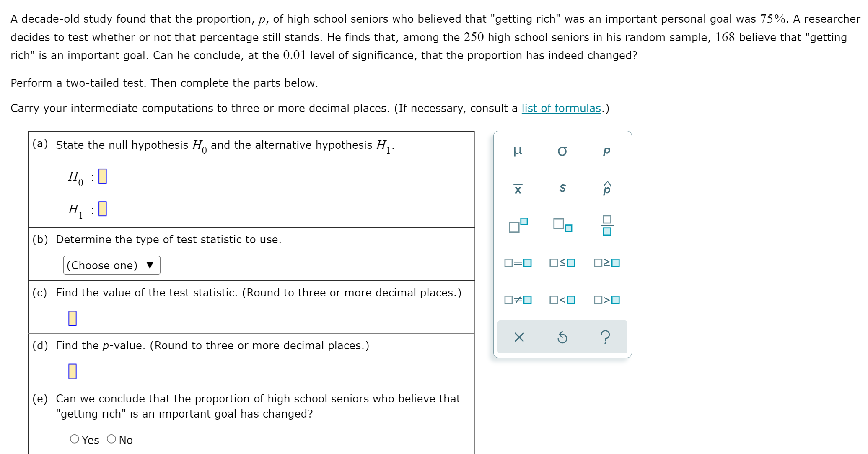Select the Yes radio button in part (e)
Image resolution: width=868 pixels, height=454 pixels.
pyautogui.click(x=74, y=439)
